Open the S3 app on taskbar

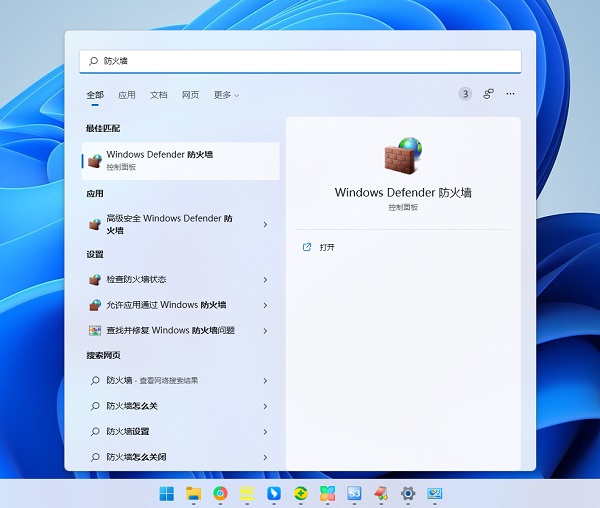point(354,493)
